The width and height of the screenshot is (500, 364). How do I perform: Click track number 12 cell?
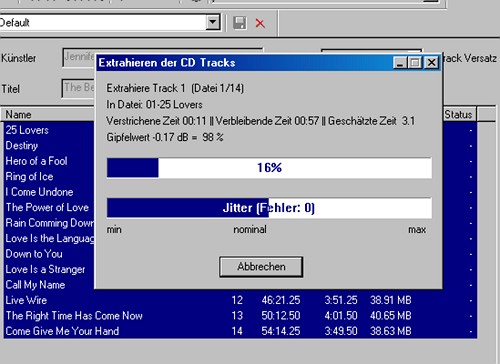point(237,300)
